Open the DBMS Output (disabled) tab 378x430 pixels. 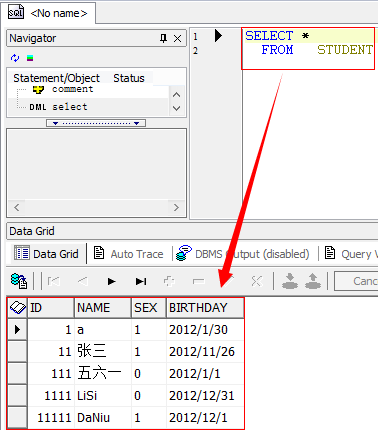(x=243, y=254)
